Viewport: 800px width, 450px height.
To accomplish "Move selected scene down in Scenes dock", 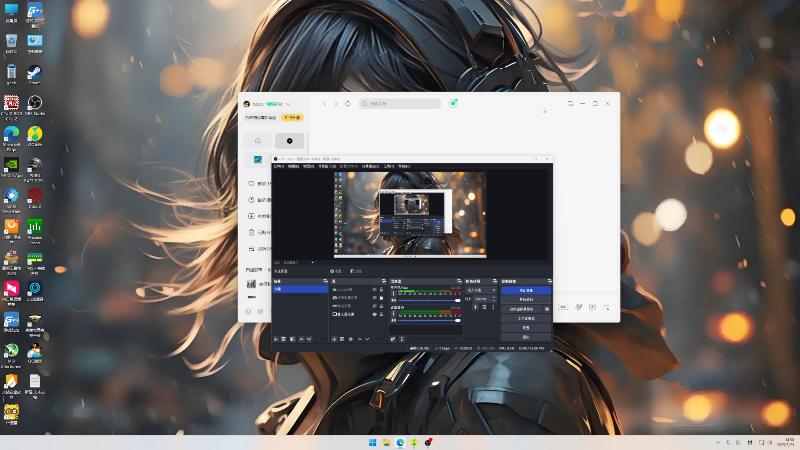I will coord(309,339).
